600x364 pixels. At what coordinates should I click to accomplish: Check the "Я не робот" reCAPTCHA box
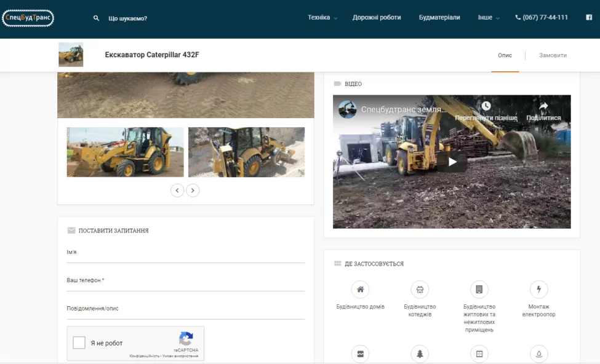(x=79, y=343)
